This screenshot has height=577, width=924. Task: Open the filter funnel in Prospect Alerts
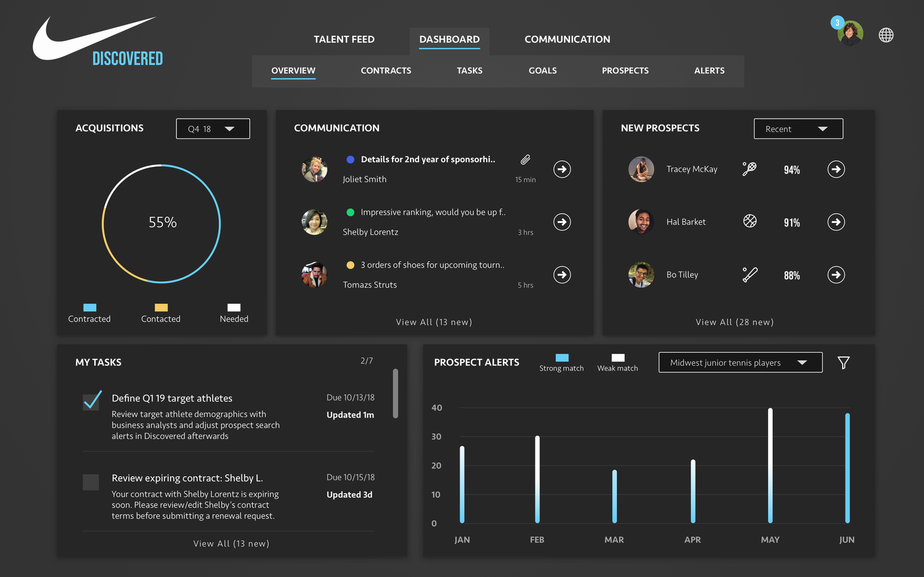843,363
